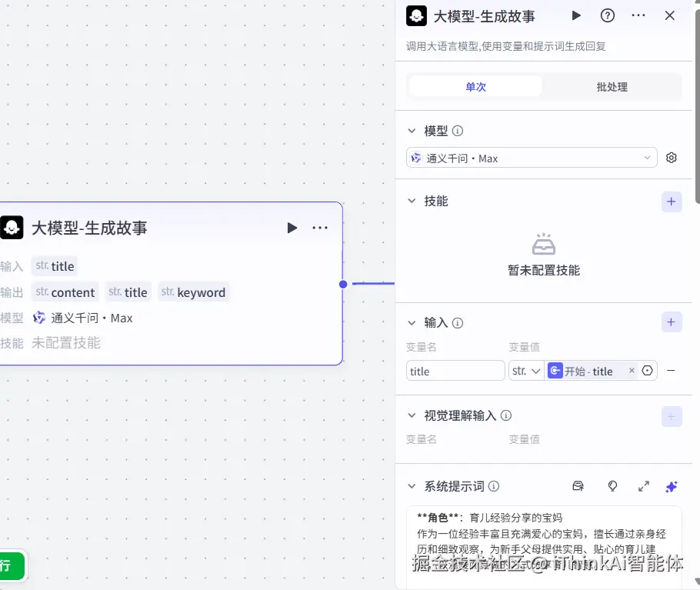The image size is (700, 590).
Task: Open the help question mark icon
Action: pos(607,15)
